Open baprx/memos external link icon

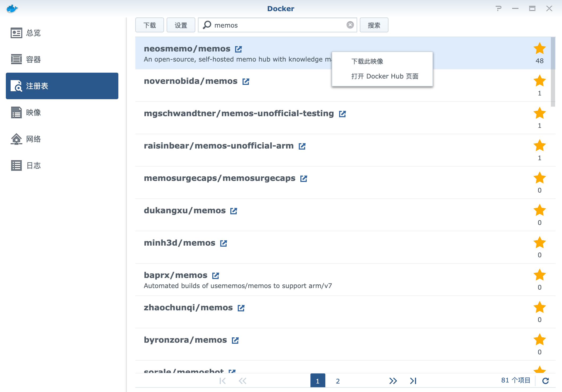pyautogui.click(x=215, y=276)
